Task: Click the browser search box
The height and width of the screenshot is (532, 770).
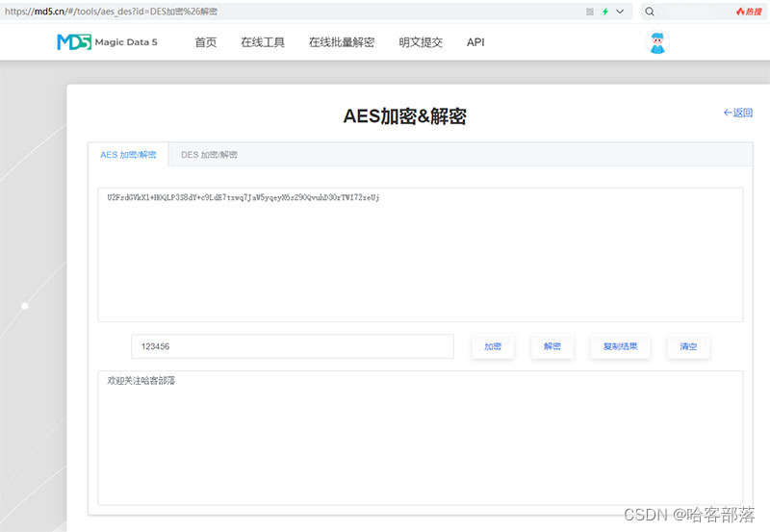Action: click(704, 12)
